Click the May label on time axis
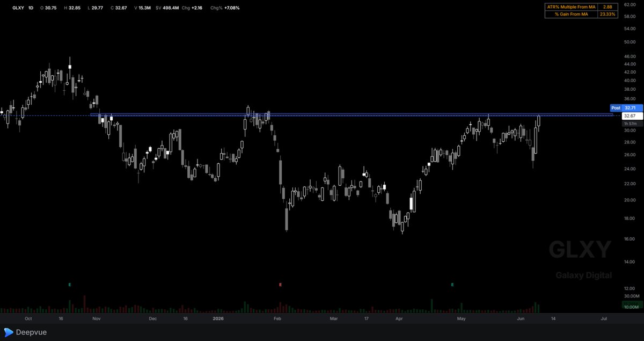Screen dimensions: 644x341 tap(460, 318)
